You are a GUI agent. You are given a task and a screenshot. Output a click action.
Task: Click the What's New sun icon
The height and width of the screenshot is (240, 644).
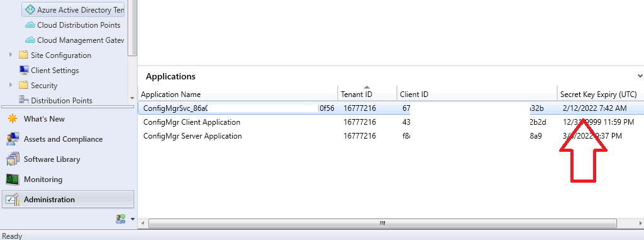coord(13,119)
